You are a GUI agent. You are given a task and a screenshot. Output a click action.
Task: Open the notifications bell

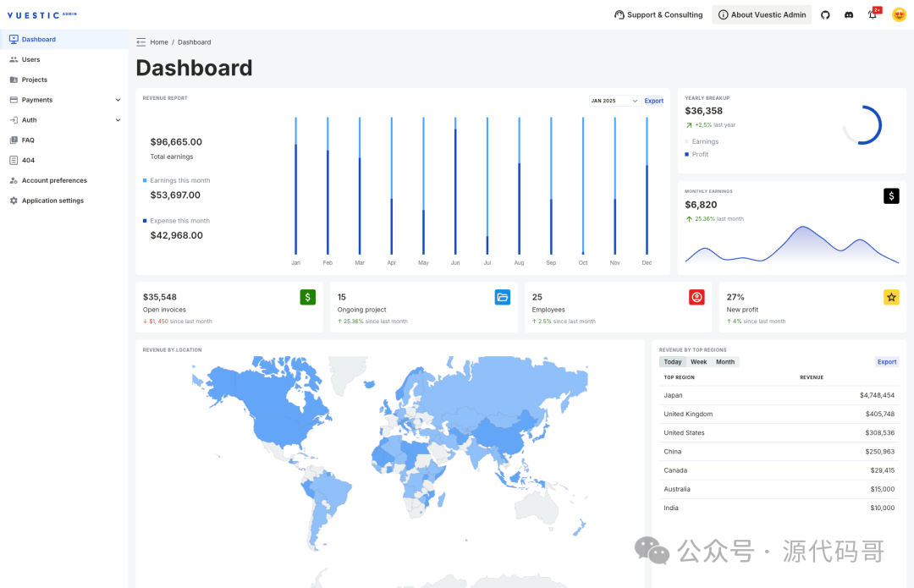pos(873,14)
